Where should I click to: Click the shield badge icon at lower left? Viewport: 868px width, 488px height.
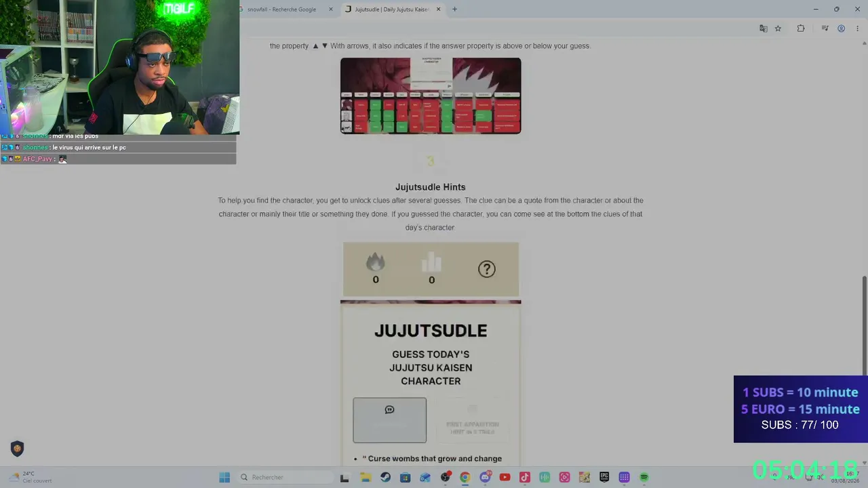tap(17, 449)
